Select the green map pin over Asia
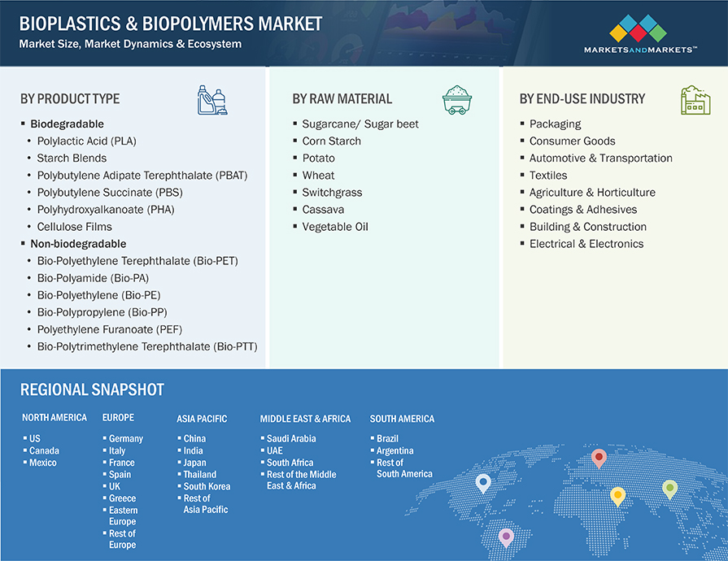The height and width of the screenshot is (561, 728). click(669, 488)
